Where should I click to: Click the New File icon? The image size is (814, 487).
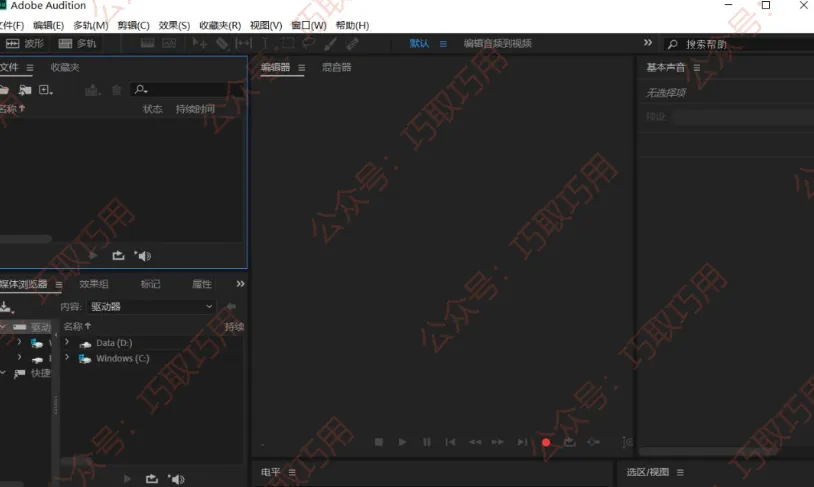tap(46, 90)
